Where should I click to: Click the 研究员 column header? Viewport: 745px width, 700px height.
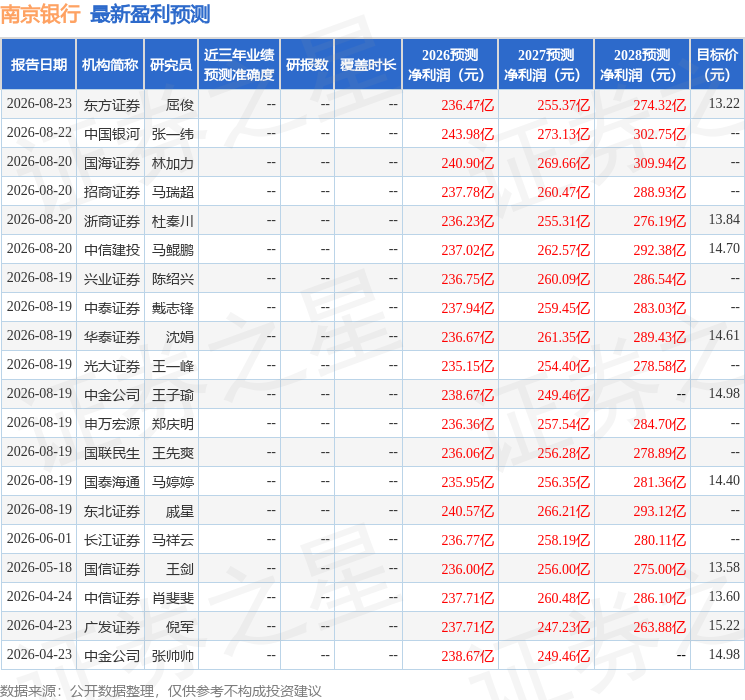click(x=171, y=65)
